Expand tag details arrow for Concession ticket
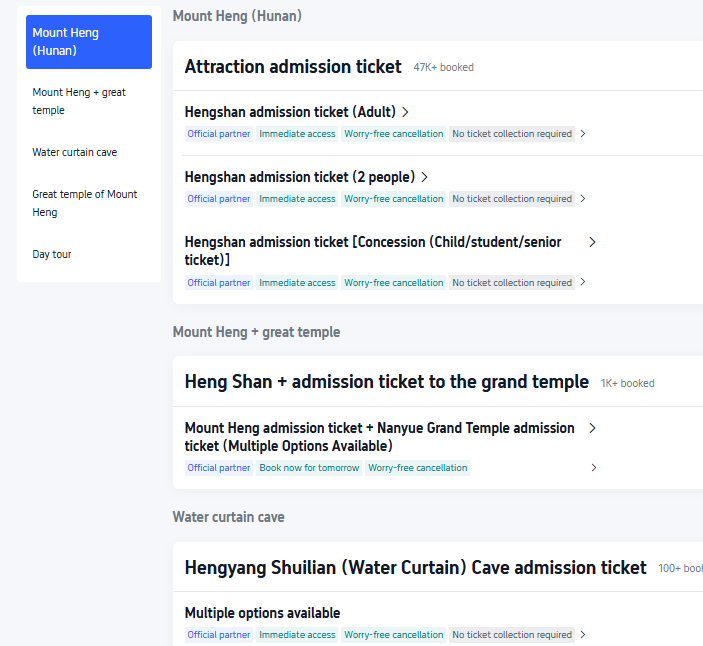The image size is (703, 646). [583, 282]
